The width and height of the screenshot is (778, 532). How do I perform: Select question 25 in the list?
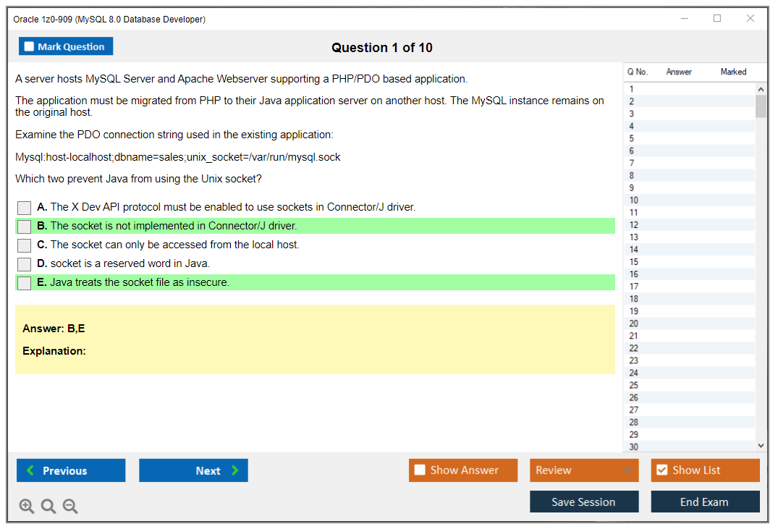[689, 385]
